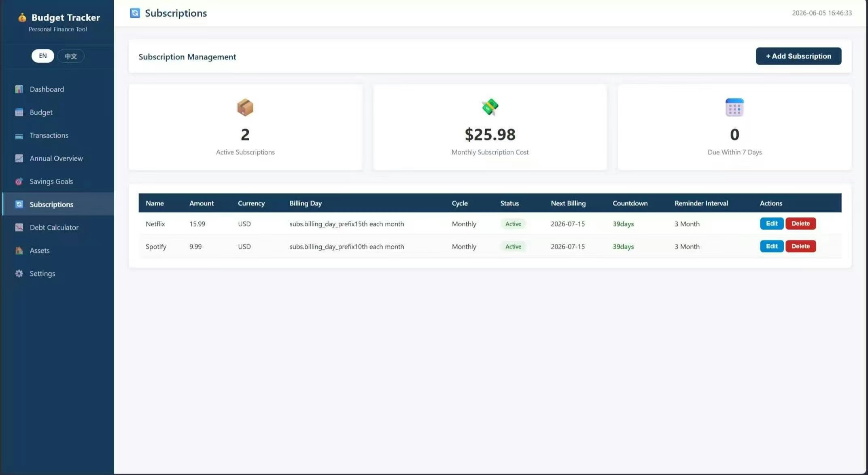Click Netflix's 39days countdown

(623, 224)
